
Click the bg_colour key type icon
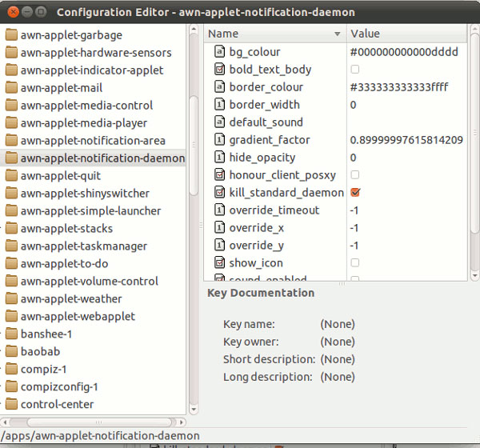[220, 52]
